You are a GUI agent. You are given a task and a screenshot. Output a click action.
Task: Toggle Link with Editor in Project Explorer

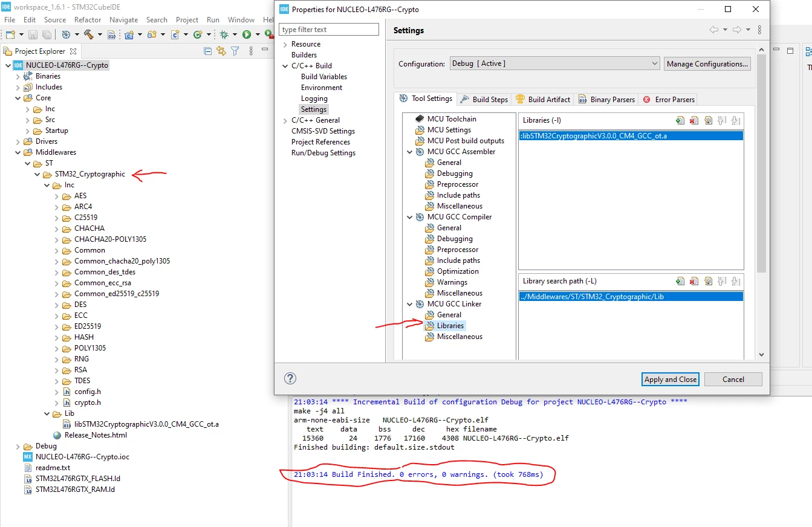pyautogui.click(x=221, y=51)
